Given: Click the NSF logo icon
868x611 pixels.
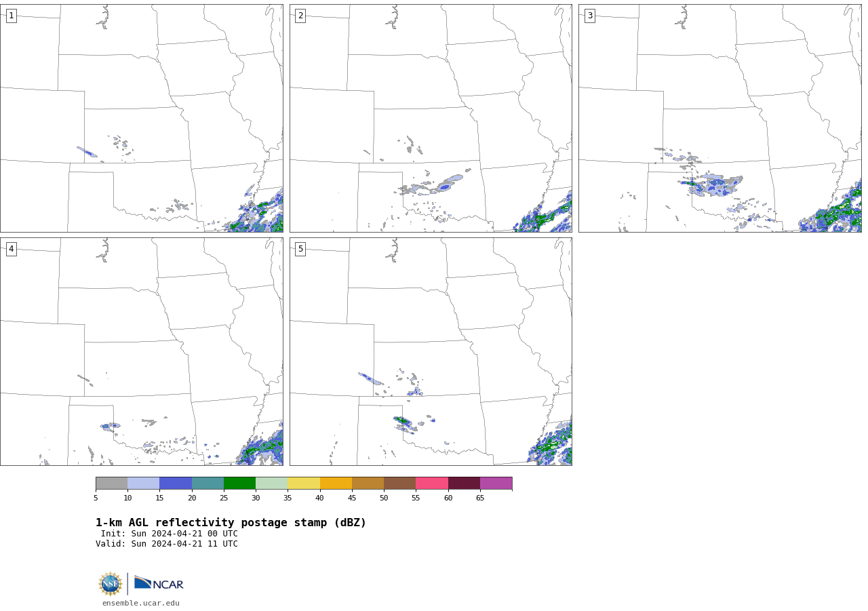Looking at the screenshot, I should coord(111,584).
